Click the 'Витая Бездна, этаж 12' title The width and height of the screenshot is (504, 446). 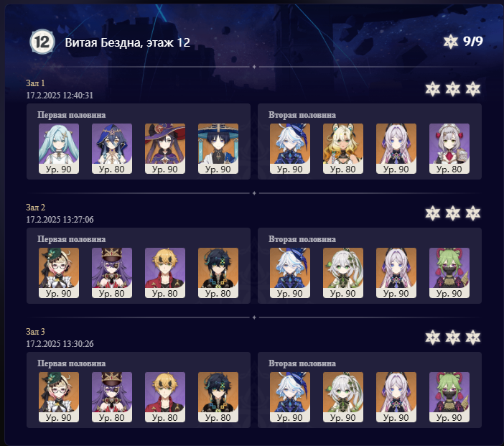128,42
